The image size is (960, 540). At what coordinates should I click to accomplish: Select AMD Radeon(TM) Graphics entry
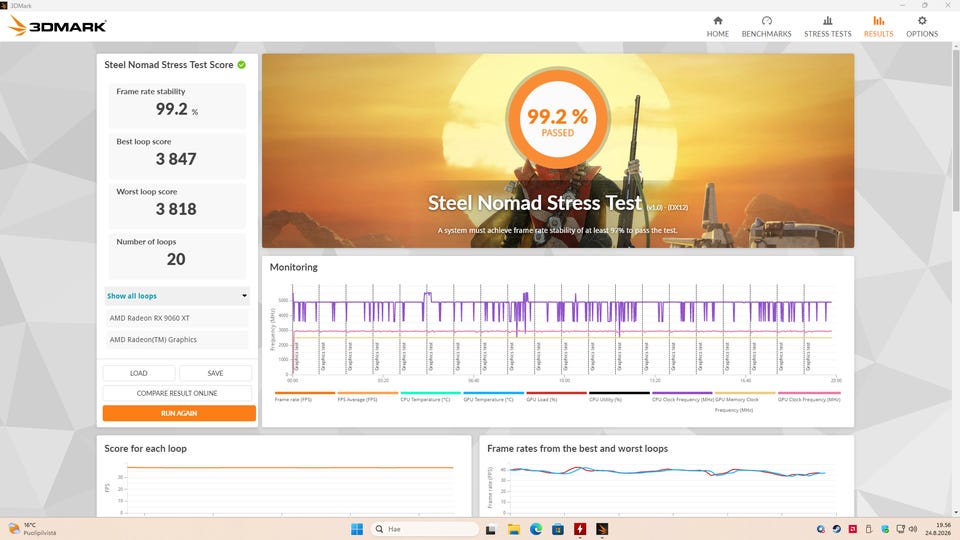[x=177, y=339]
